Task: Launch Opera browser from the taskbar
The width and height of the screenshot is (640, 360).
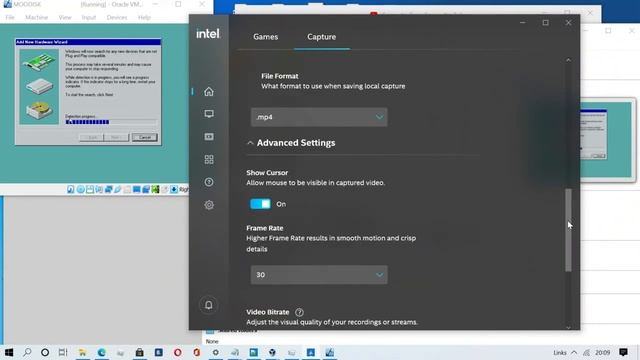Action: (x=178, y=352)
